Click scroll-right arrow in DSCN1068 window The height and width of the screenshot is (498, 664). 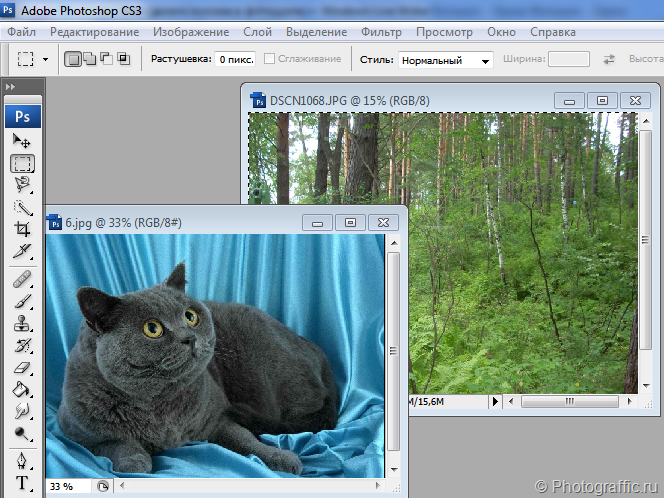(630, 401)
